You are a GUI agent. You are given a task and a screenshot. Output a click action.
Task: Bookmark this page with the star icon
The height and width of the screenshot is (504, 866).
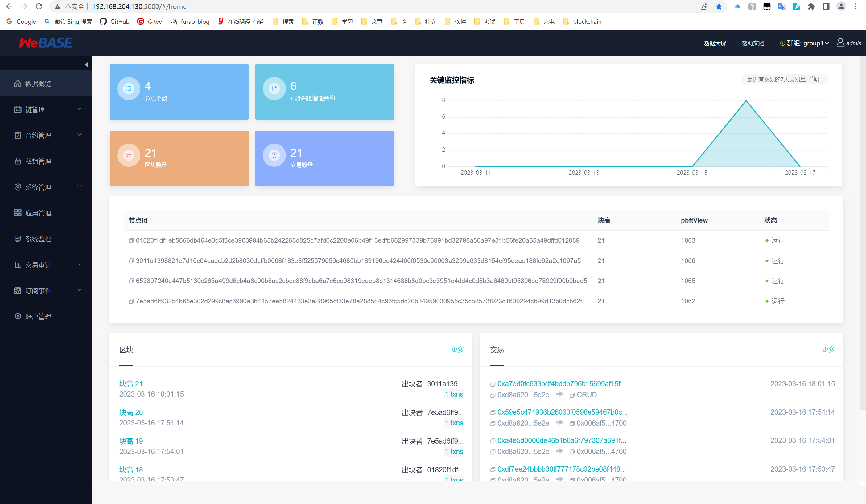[x=719, y=6]
